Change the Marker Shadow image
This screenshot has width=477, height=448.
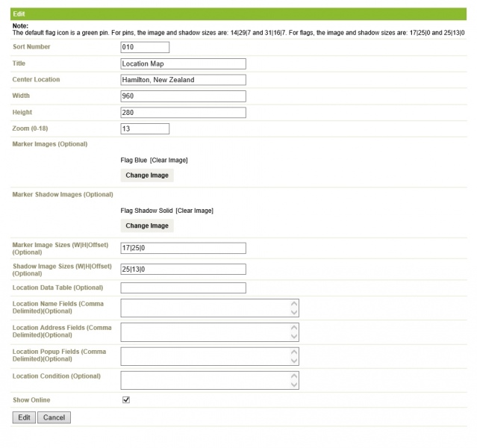[147, 225]
